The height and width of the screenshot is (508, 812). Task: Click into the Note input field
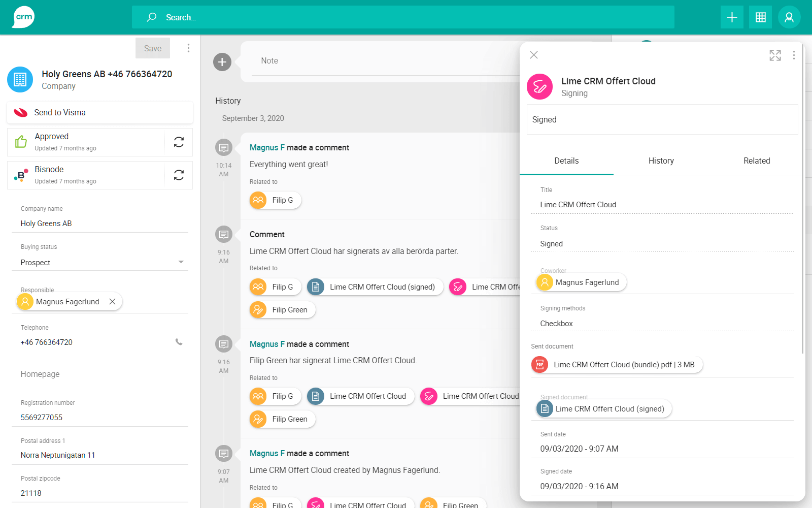point(386,61)
